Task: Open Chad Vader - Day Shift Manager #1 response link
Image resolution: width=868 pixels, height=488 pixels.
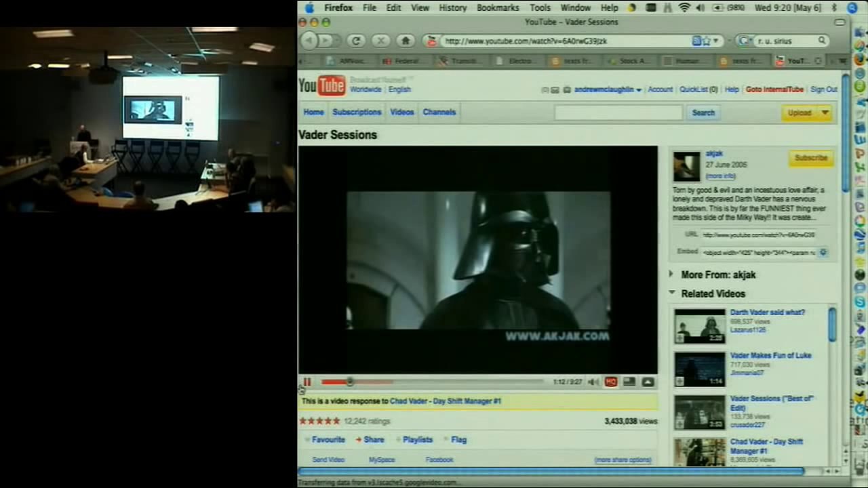Action: (x=446, y=401)
